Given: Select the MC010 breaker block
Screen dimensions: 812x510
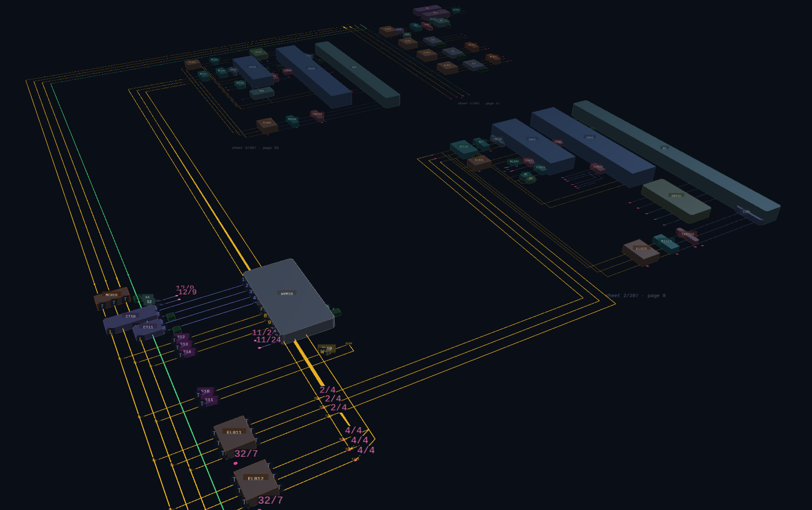Looking at the screenshot, I should tap(112, 298).
